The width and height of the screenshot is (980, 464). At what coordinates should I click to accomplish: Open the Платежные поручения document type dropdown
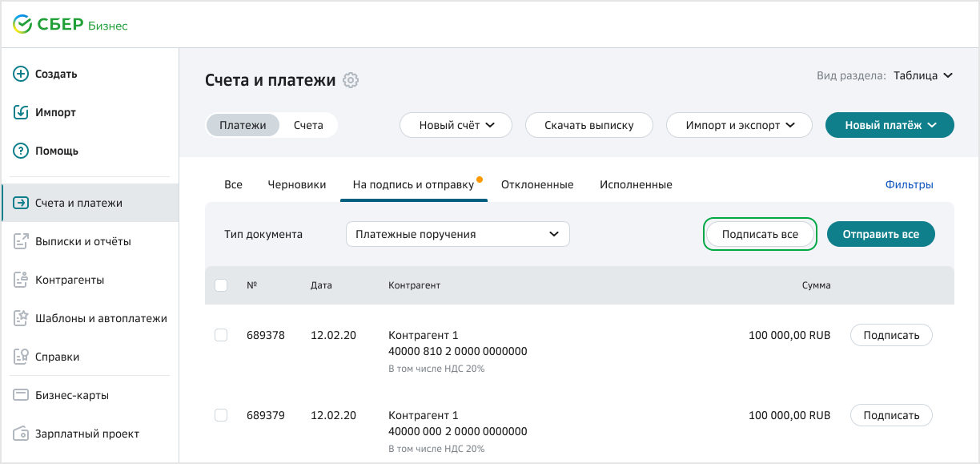click(457, 234)
